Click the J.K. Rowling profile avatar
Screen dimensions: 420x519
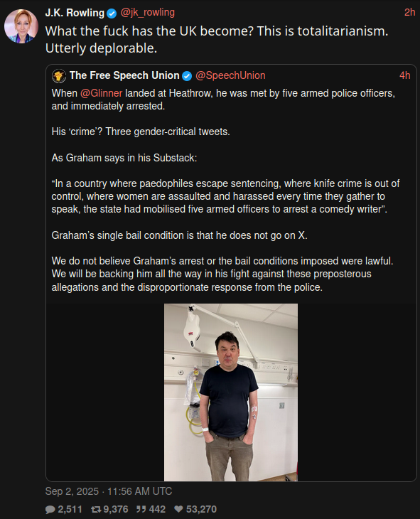[x=21, y=26]
